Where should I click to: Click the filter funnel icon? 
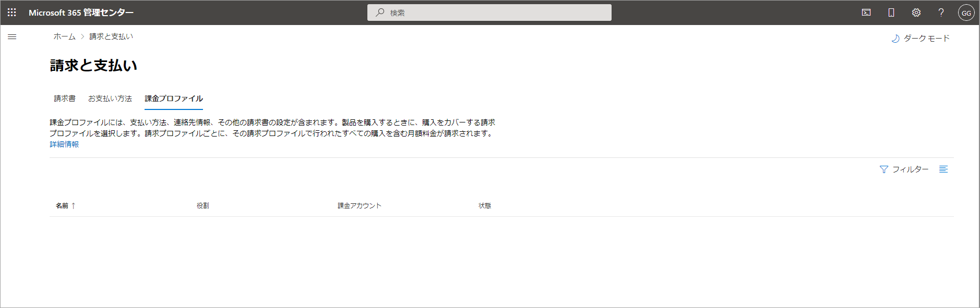coord(883,169)
